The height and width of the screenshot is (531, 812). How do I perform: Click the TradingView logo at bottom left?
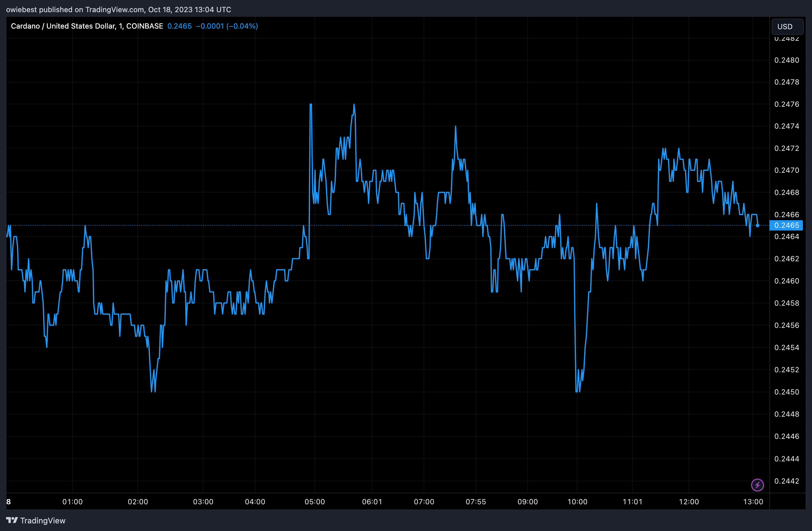(x=36, y=520)
